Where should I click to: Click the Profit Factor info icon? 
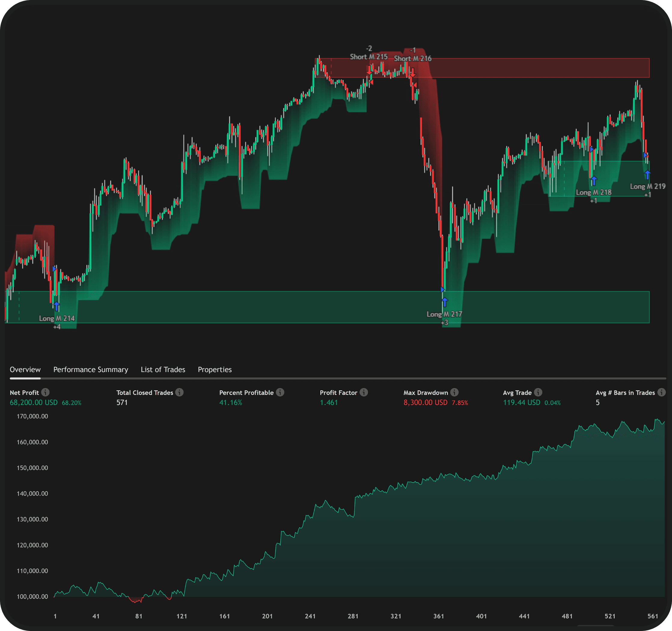click(x=363, y=392)
